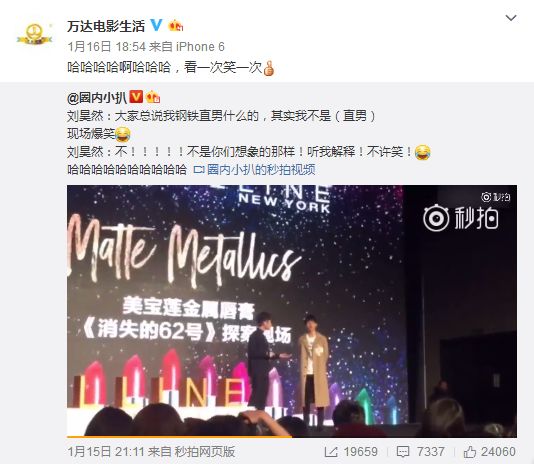Open 圈内小扒的秒拍视频 video link
This screenshot has height=464, width=534.
click(254, 169)
